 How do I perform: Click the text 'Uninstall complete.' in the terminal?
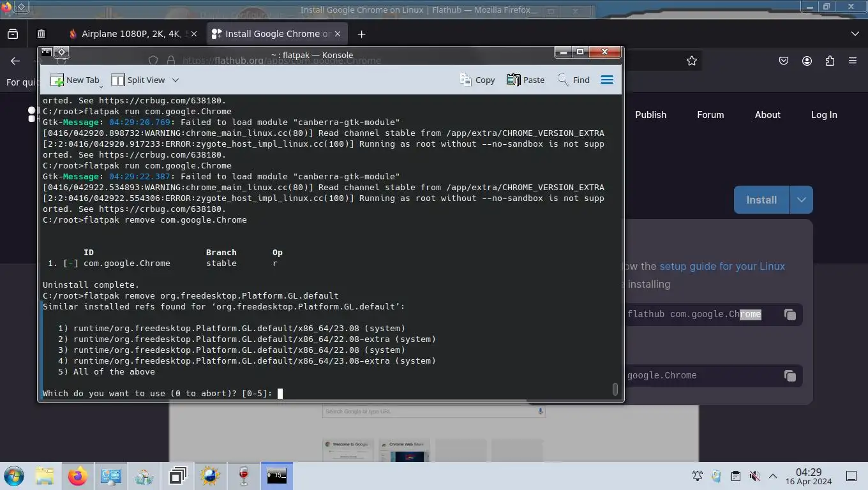91,285
